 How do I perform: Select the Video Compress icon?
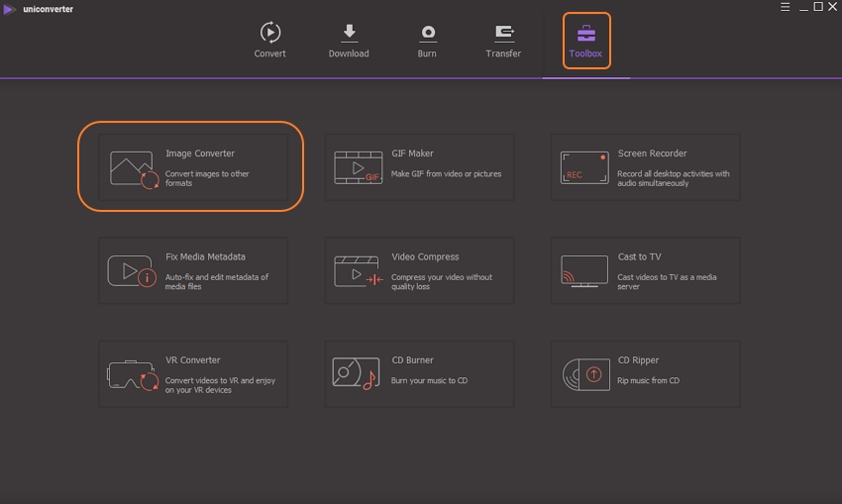358,271
